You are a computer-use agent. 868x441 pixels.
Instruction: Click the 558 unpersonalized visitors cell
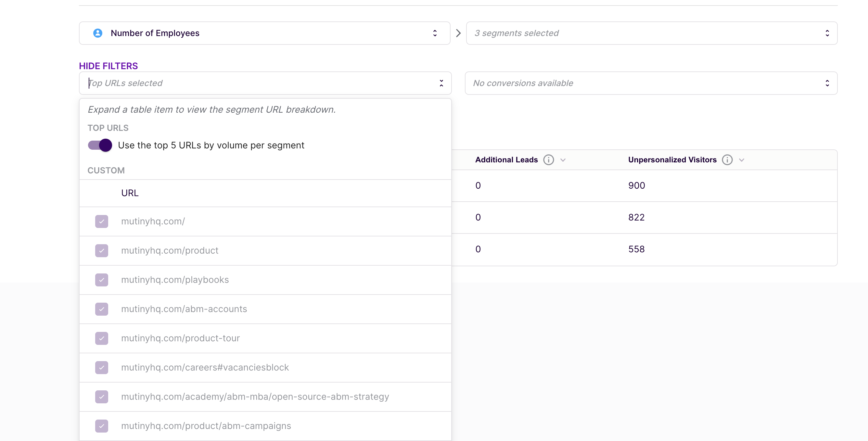pyautogui.click(x=636, y=249)
